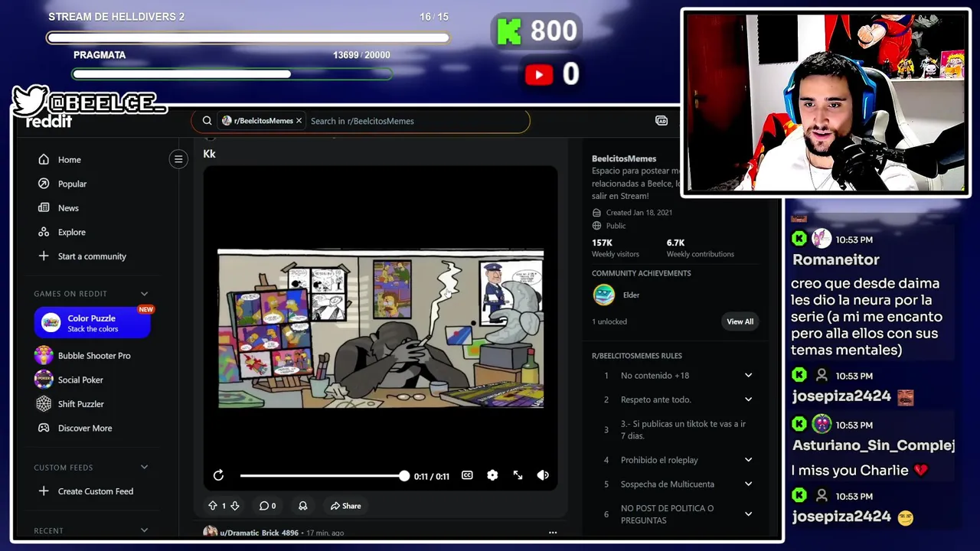Viewport: 980px width, 551px height.
Task: Click rule 3 about publishing a tiktok
Action: point(683,429)
